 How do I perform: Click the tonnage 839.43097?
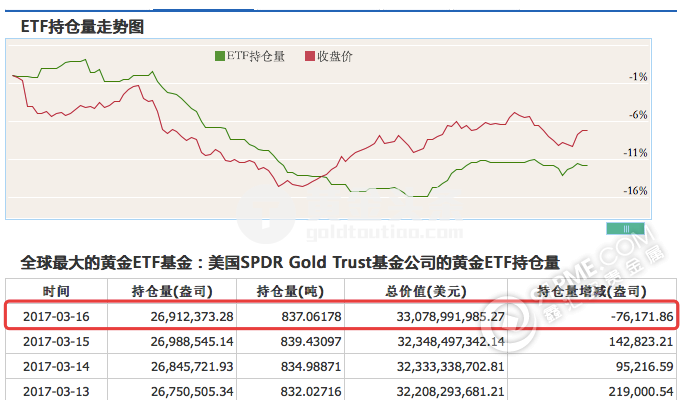[x=311, y=341]
